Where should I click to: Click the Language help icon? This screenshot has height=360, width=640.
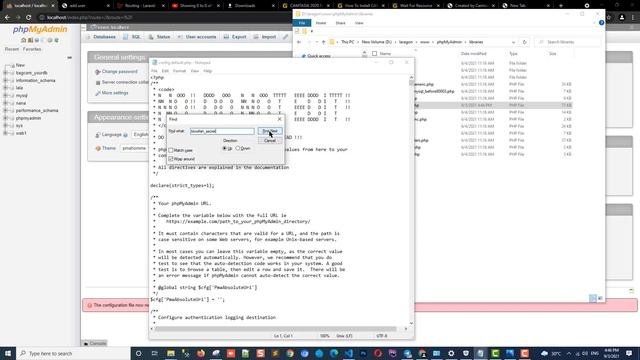tap(125, 135)
